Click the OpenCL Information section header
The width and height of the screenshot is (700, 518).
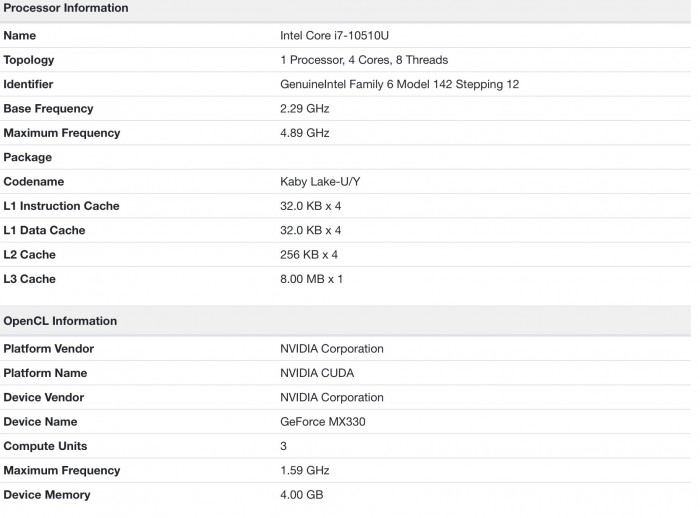pos(60,321)
